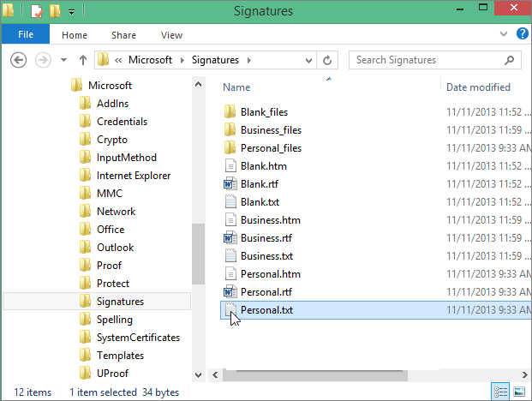Sort by the Name column header
Screen dimensions: 532x401
[x=236, y=87]
